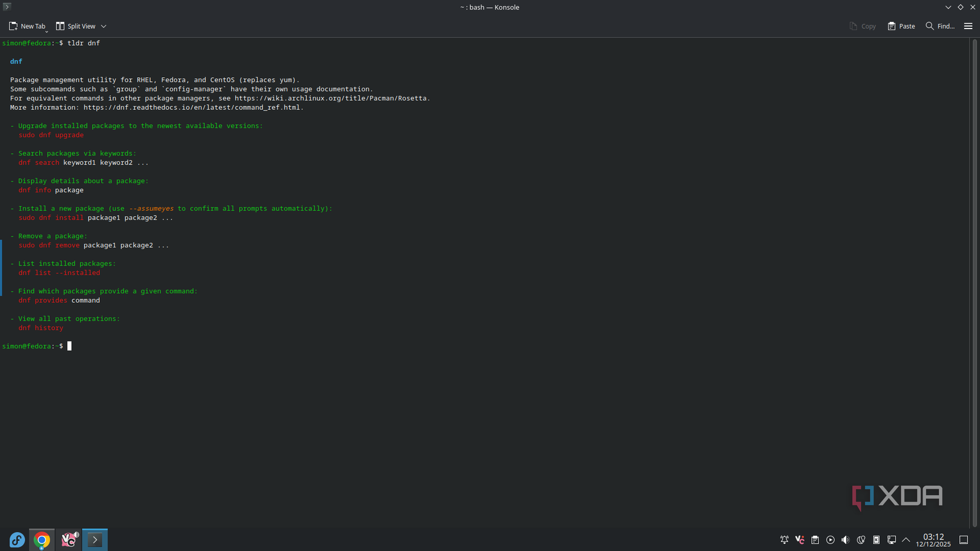Expand the Split View dropdown arrow
Image resolution: width=980 pixels, height=551 pixels.
103,26
